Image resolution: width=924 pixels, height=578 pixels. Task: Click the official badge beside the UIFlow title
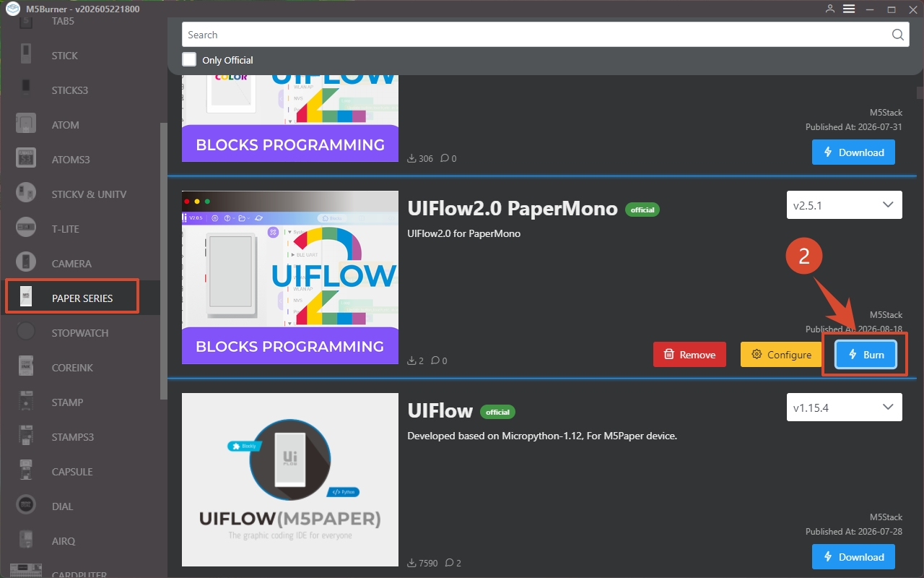tap(497, 413)
